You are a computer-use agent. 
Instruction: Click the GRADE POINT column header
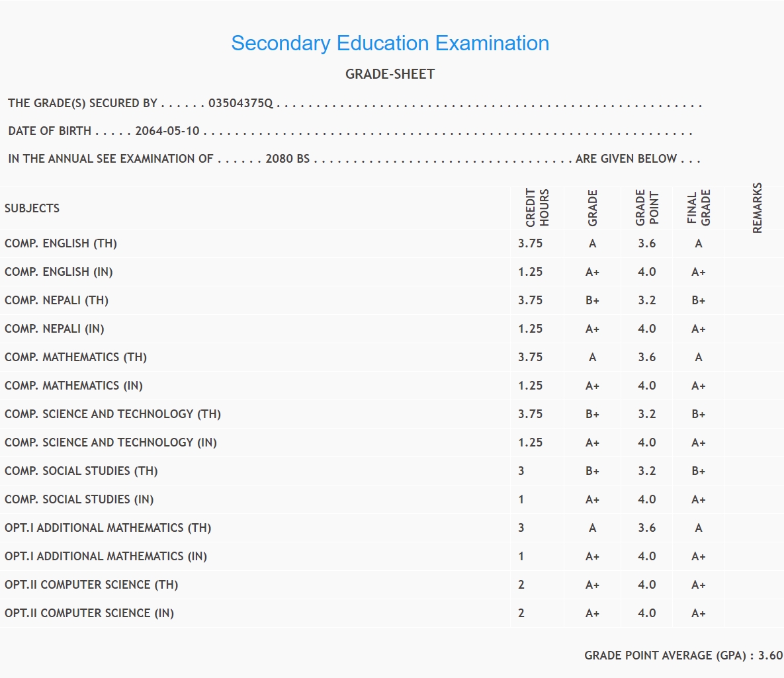(x=646, y=208)
